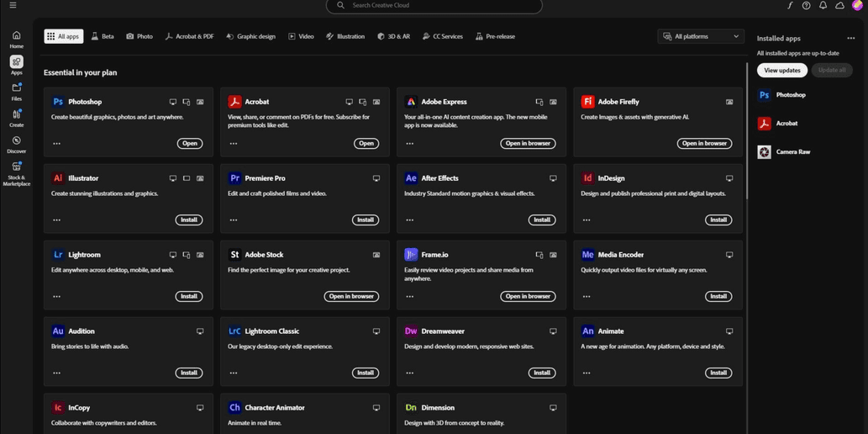Show more options on Illustrator card
The width and height of the screenshot is (868, 434).
click(57, 220)
